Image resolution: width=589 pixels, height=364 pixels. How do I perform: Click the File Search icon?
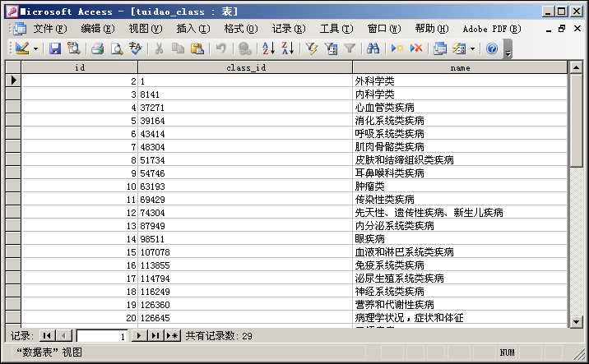tap(74, 48)
